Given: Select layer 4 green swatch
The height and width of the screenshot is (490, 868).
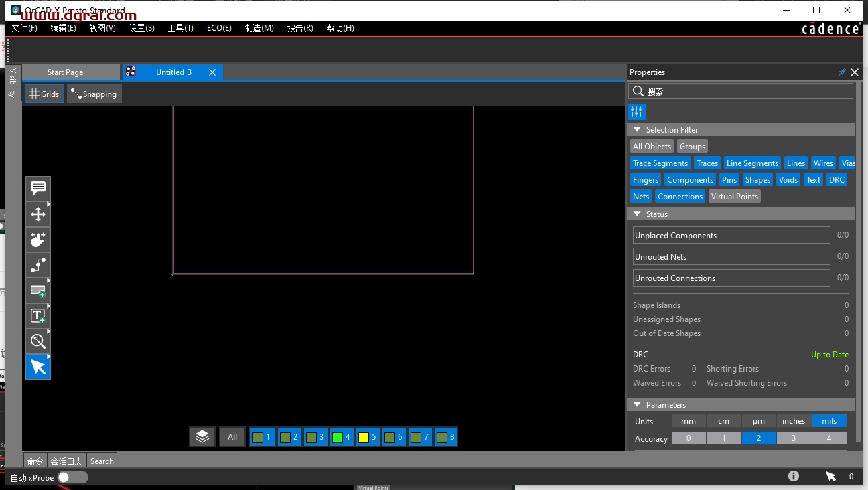Looking at the screenshot, I should point(338,438).
